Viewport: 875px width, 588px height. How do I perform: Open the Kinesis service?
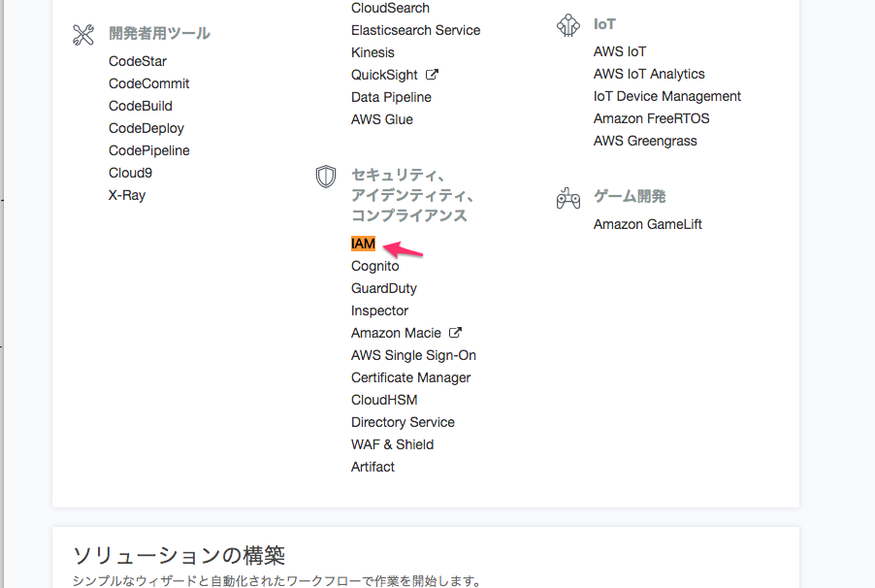[x=373, y=52]
